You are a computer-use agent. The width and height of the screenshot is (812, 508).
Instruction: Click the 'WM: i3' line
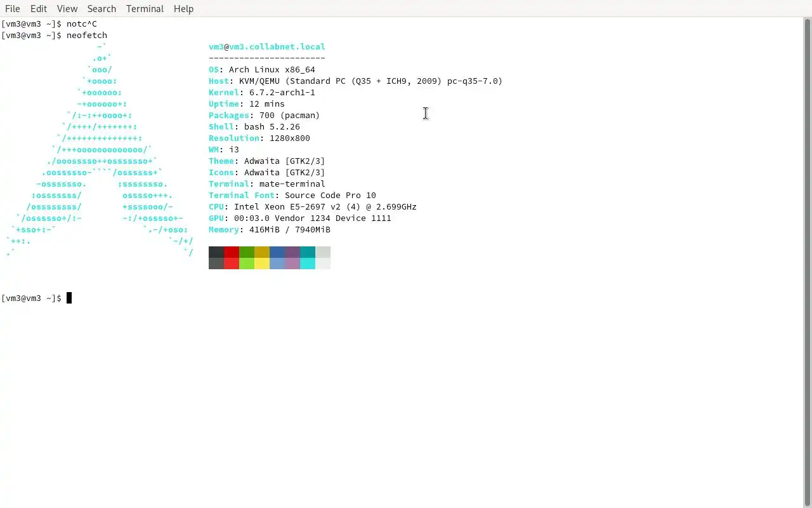pos(224,149)
